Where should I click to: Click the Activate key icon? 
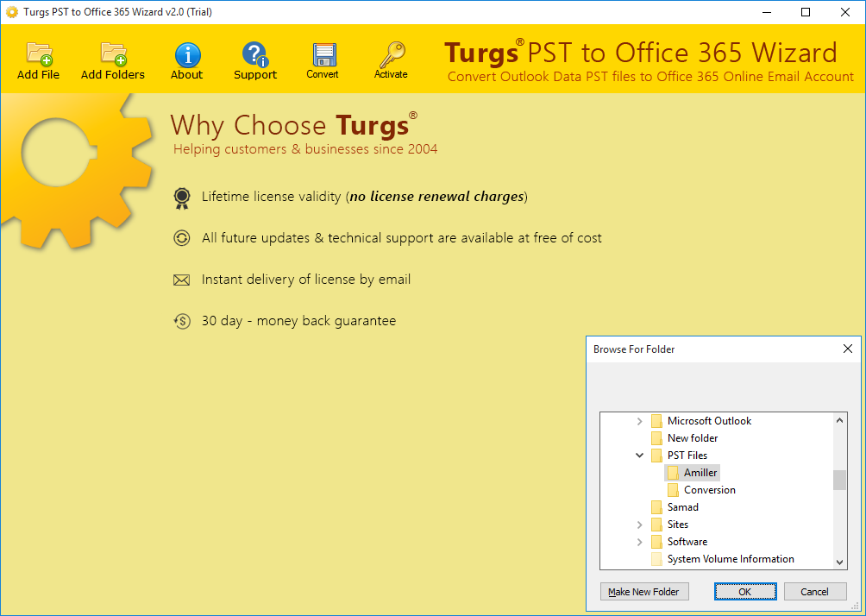pos(392,54)
